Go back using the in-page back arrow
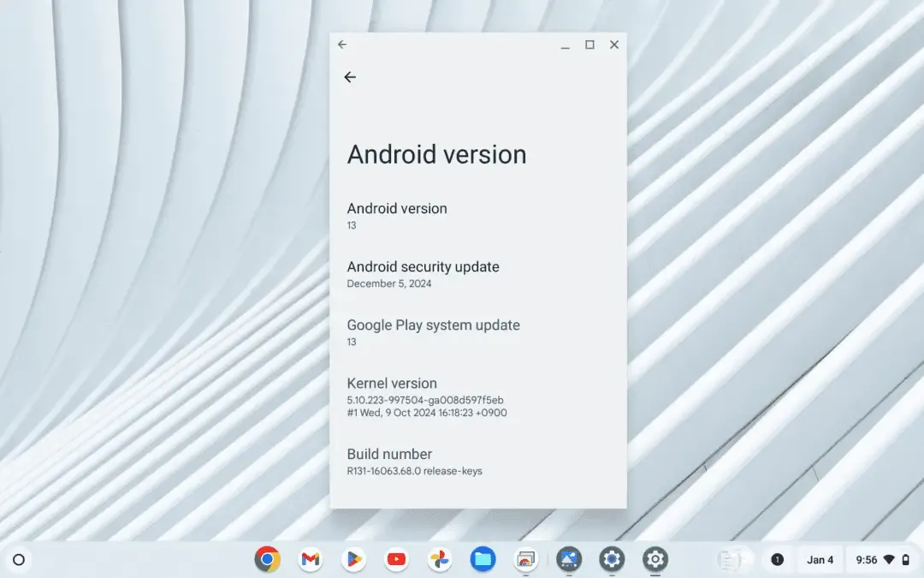 [x=350, y=77]
